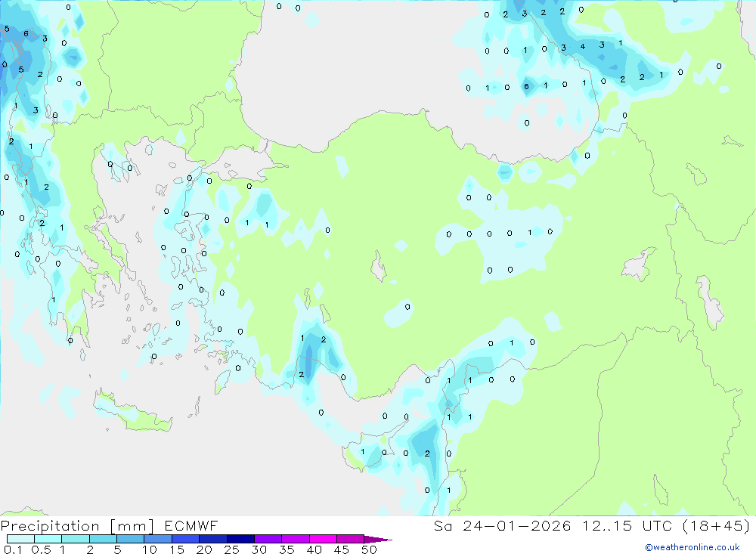The image size is (756, 554).
Task: Click the '20' legend scale label
Action: 204,549
